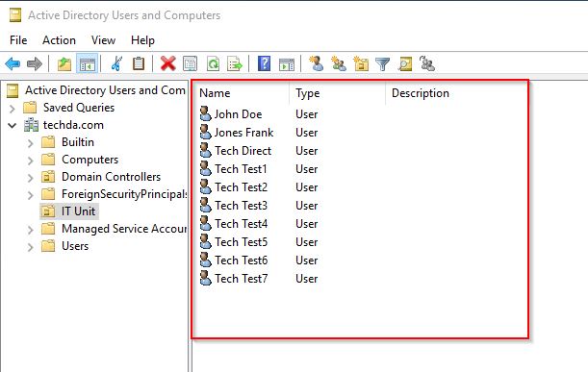Select the Computers tree item
588x372 pixels.
point(90,160)
